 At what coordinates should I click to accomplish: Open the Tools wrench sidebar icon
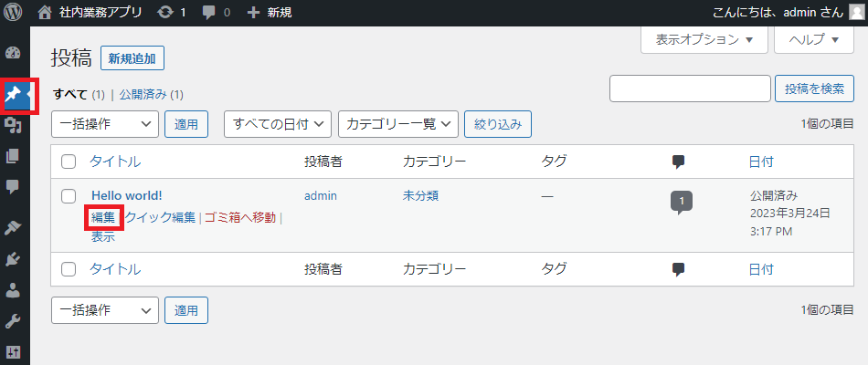click(x=13, y=321)
